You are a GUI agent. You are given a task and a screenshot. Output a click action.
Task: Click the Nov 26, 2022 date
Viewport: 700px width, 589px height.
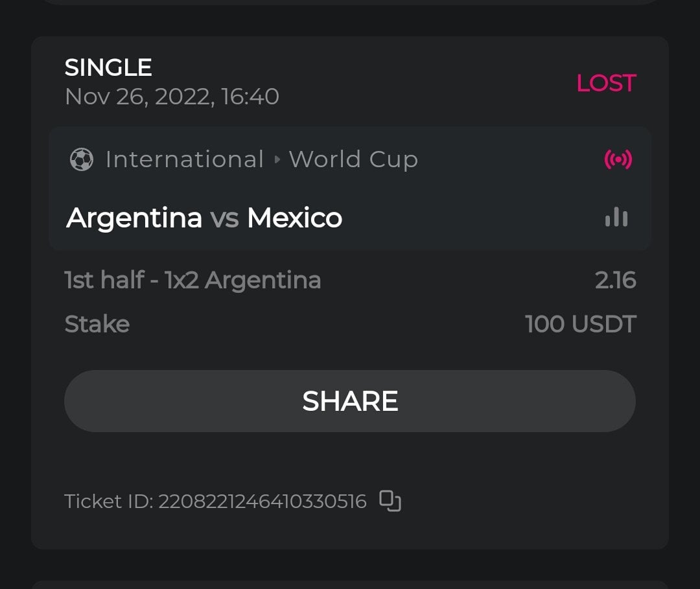172,97
